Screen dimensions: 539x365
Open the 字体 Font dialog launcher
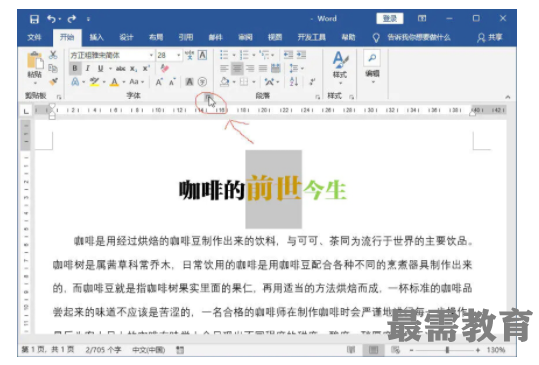(209, 97)
